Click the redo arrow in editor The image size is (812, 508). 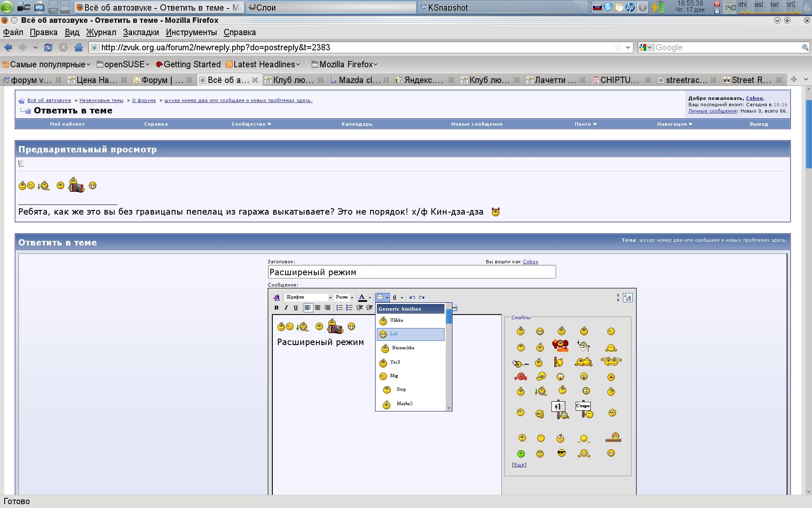click(x=422, y=297)
